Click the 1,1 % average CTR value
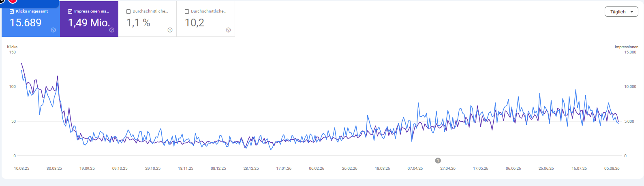The height and width of the screenshot is (186, 644). coord(138,23)
